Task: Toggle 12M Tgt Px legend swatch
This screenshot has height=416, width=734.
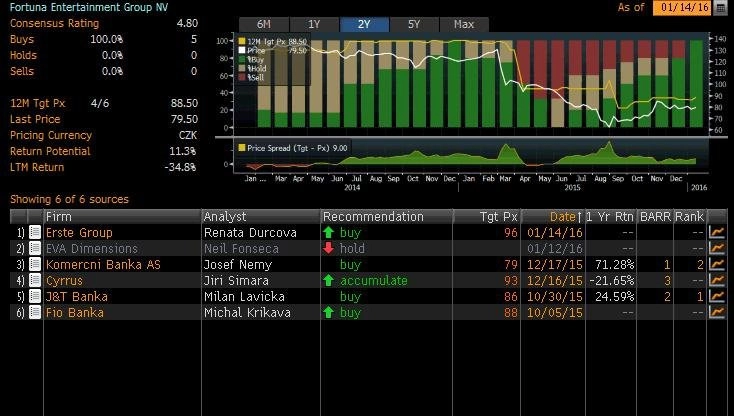Action: pyautogui.click(x=242, y=42)
